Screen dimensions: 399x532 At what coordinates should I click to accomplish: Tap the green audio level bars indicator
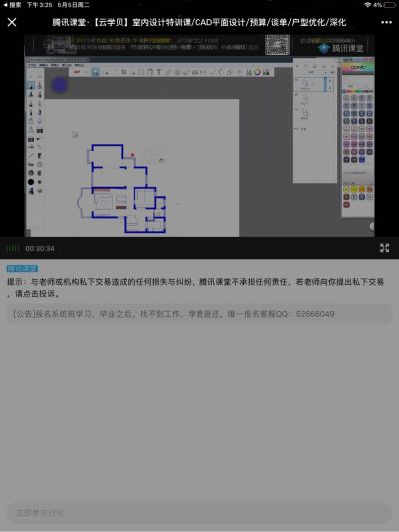click(x=13, y=248)
